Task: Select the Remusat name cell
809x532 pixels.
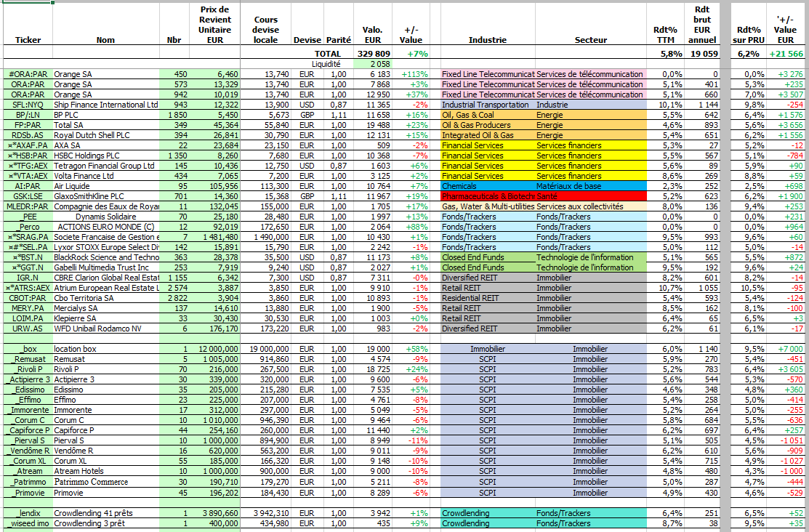Action: point(106,359)
